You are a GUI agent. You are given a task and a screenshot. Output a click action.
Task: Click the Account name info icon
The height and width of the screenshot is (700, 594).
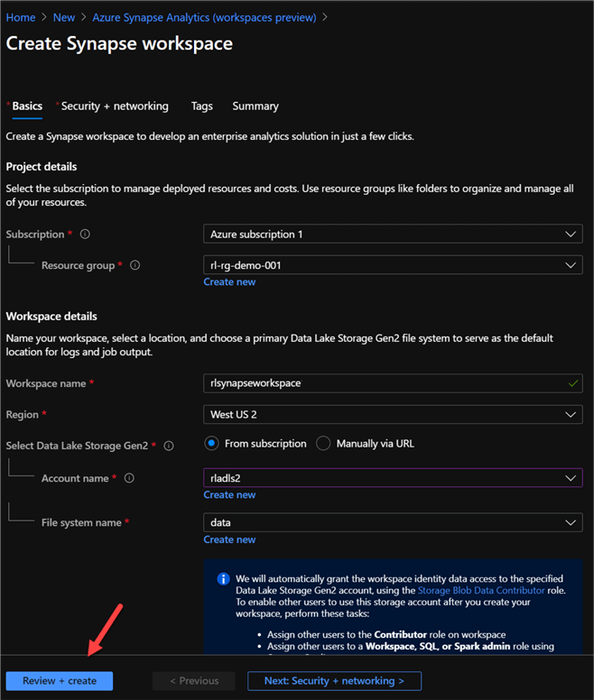pos(129,478)
